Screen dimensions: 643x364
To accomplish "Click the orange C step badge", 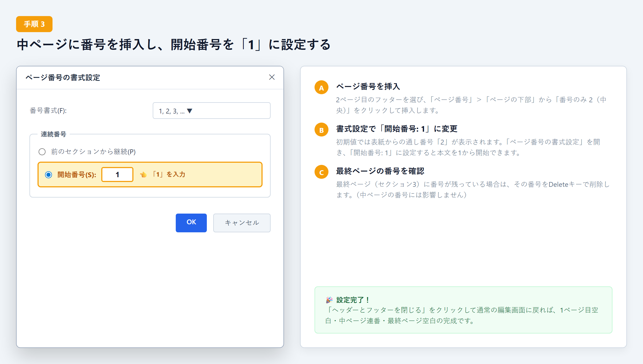I will pyautogui.click(x=322, y=172).
